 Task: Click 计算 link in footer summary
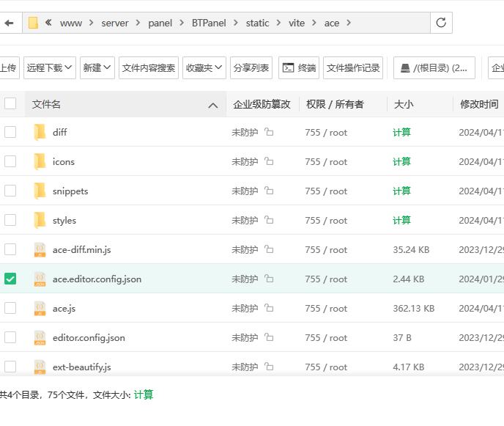click(144, 394)
